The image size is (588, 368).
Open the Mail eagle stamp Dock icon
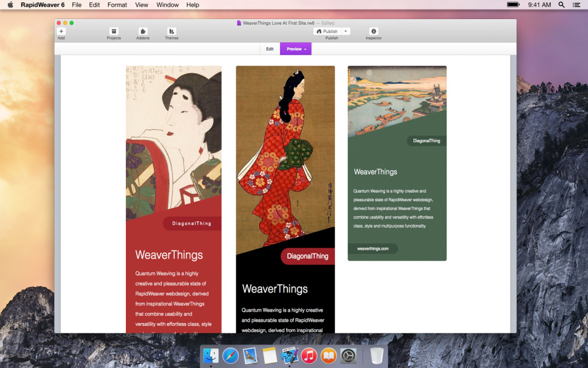click(x=250, y=355)
